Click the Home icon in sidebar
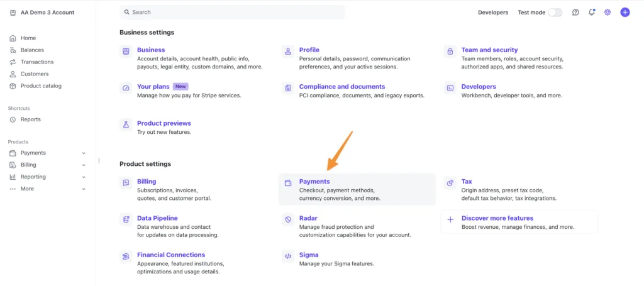Screen dimensions: 644x286 tap(13, 38)
